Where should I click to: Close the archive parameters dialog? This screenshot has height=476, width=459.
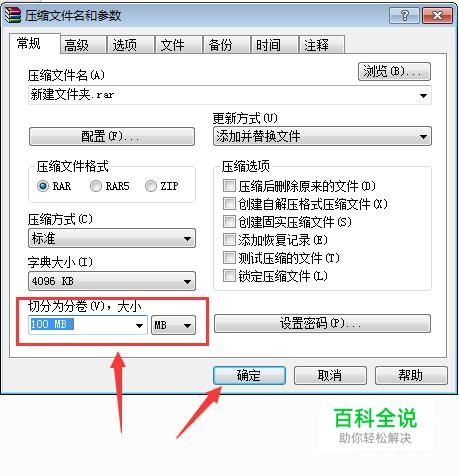(x=437, y=16)
